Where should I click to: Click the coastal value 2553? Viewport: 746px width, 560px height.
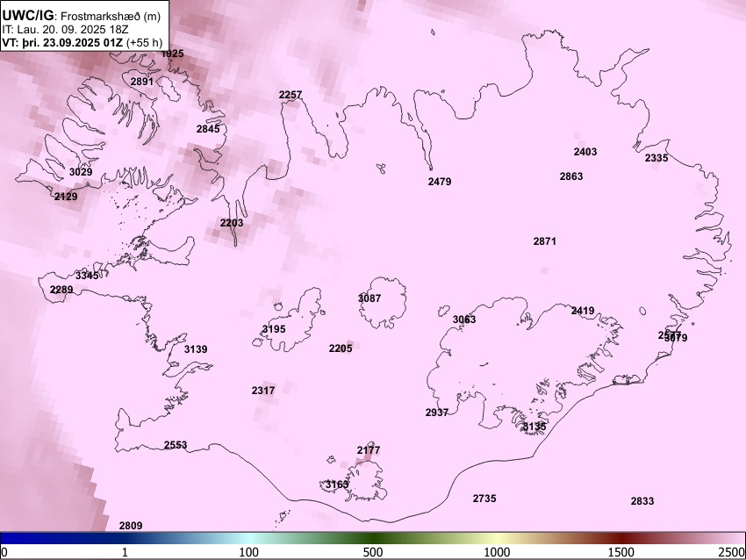tap(176, 445)
